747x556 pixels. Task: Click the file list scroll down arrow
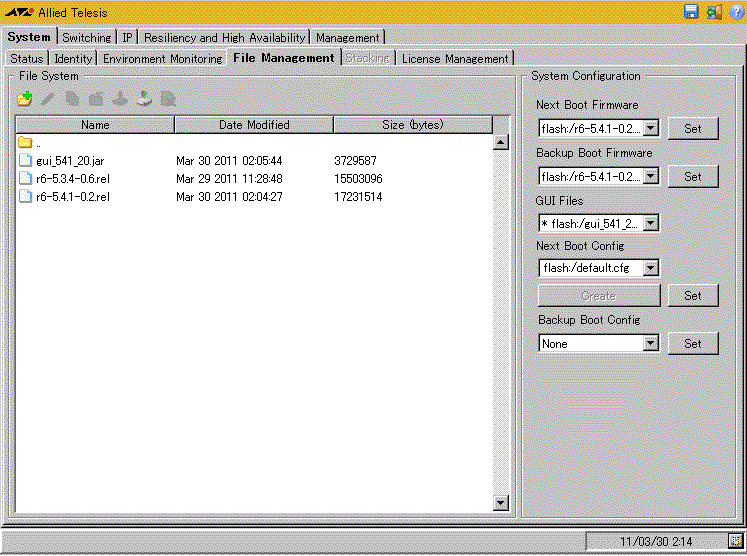[x=501, y=503]
